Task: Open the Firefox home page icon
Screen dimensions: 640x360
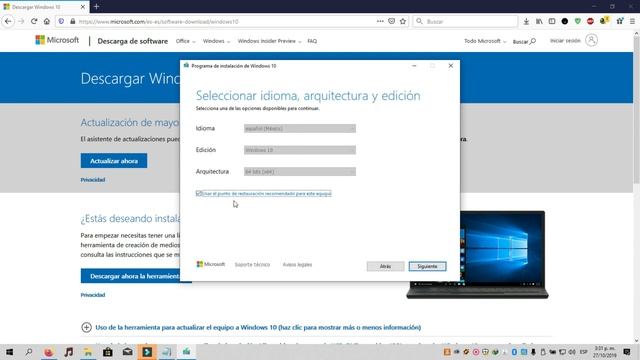Action: pos(47,21)
